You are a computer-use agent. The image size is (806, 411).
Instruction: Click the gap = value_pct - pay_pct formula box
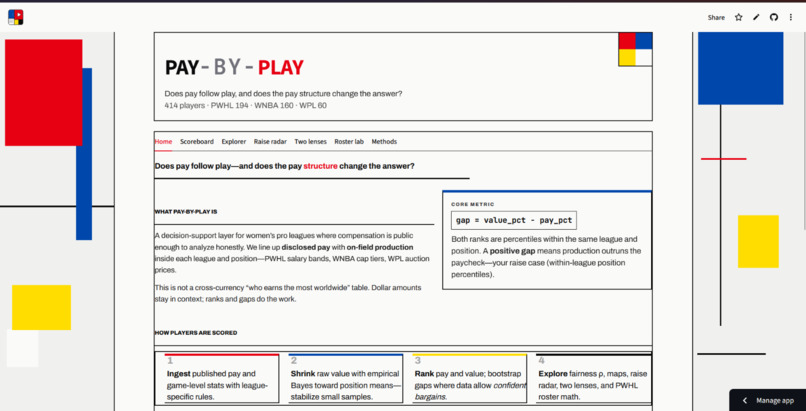tap(514, 220)
